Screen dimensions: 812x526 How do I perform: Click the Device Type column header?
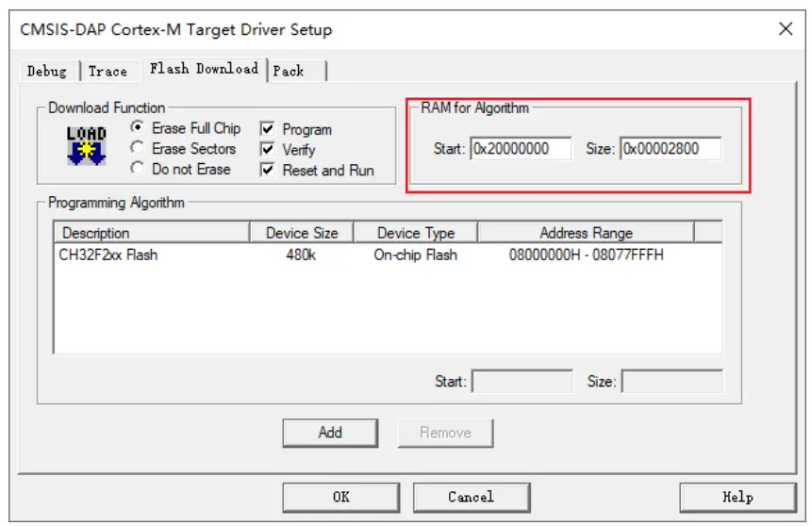coord(416,233)
